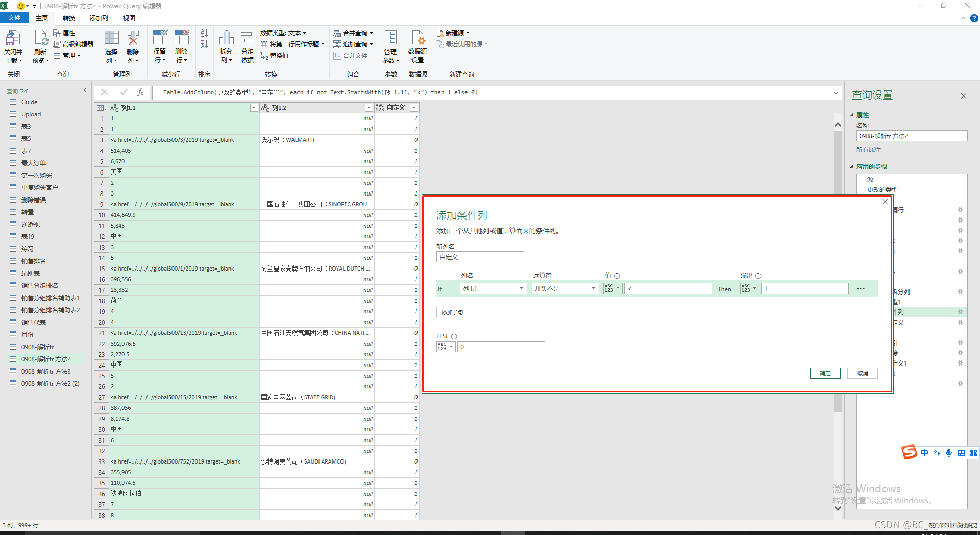980x535 pixels.
Task: Open the value type dropdown in the If row
Action: click(612, 289)
